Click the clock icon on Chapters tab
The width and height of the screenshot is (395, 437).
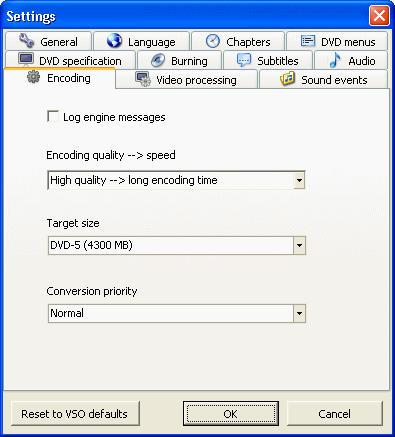212,41
